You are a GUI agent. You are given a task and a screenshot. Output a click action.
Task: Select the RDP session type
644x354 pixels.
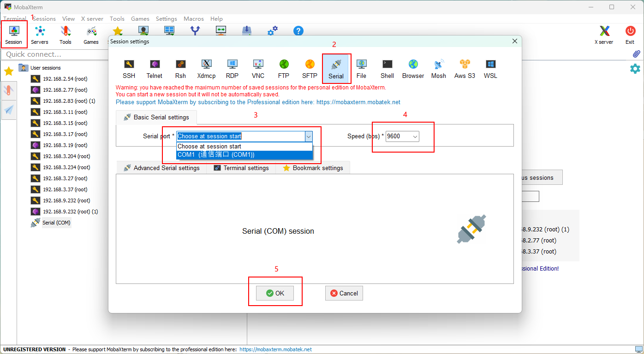[x=232, y=69]
